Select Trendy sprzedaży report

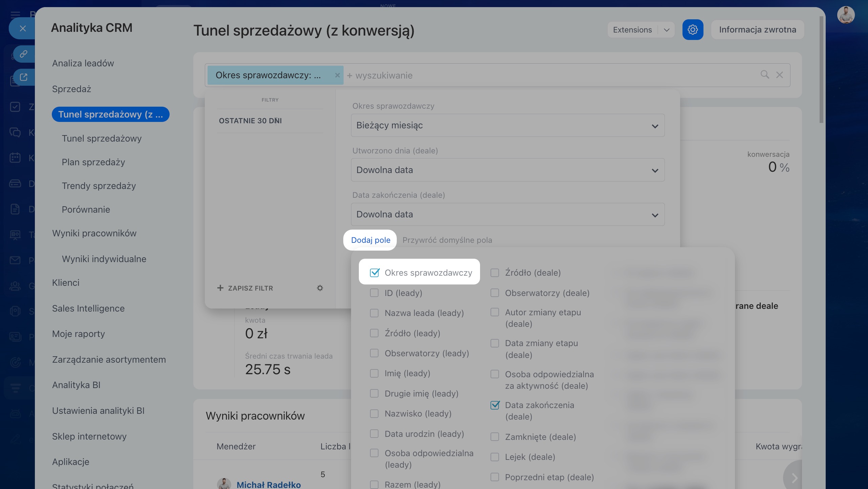click(x=99, y=186)
